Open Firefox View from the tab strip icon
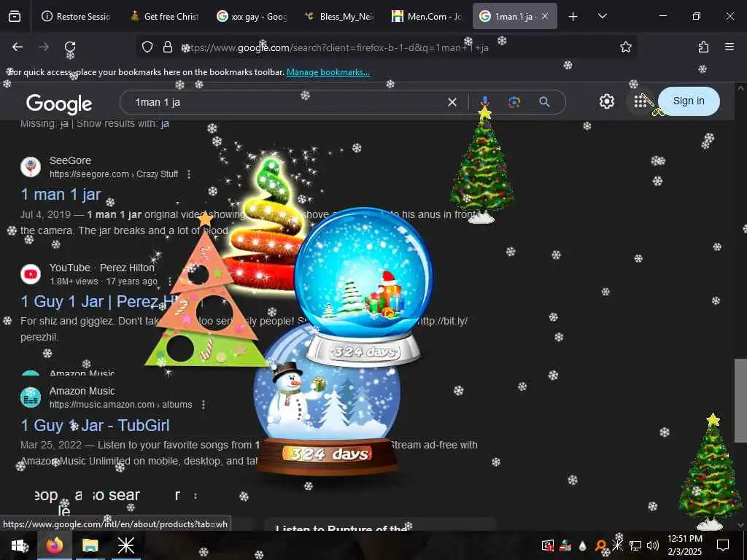The image size is (747, 560). (15, 17)
